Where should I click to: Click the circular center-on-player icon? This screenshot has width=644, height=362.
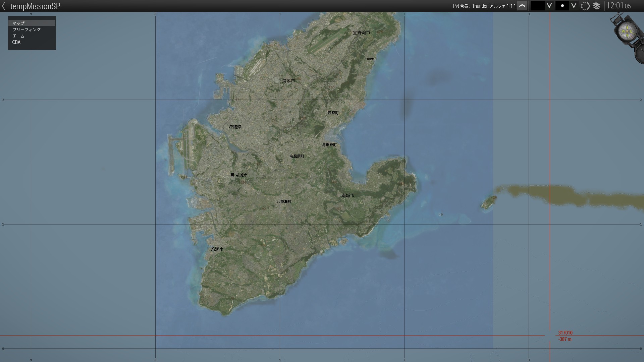point(585,6)
